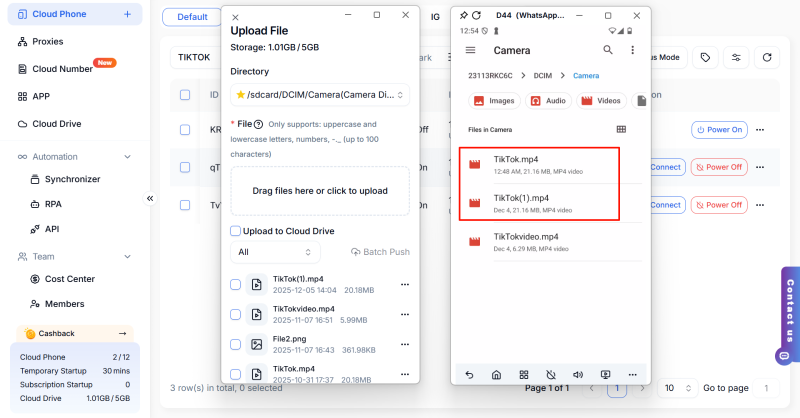This screenshot has height=418, width=800.
Task: Switch file list to grid view
Action: [621, 129]
